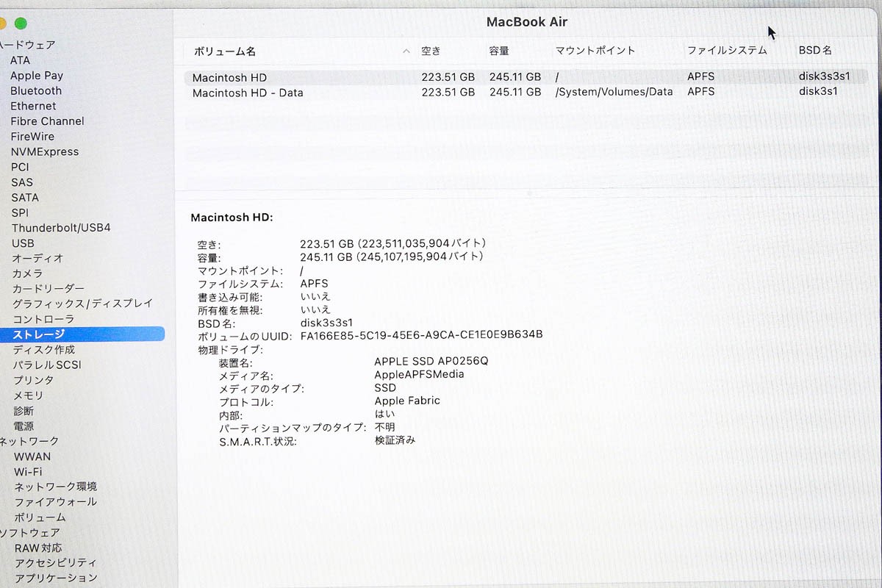This screenshot has height=588, width=882.
Task: Click the MacBook Air window title
Action: point(527,22)
